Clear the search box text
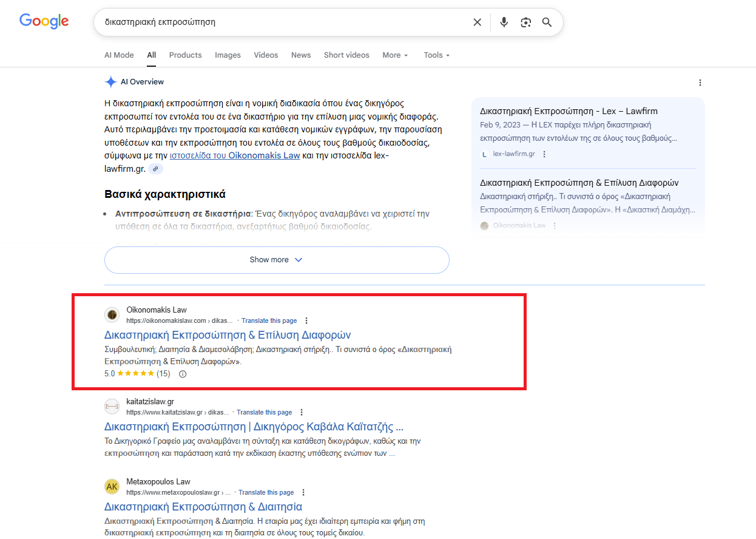This screenshot has width=756, height=539. (x=478, y=22)
